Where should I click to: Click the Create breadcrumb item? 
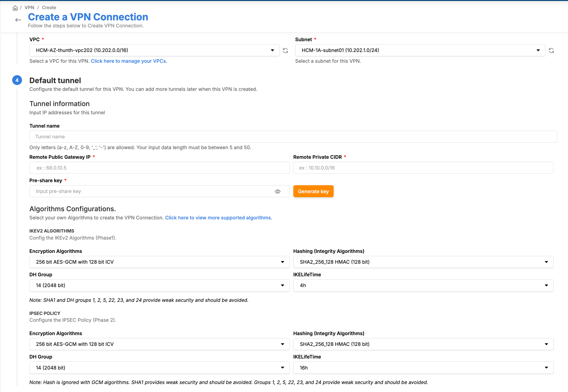click(49, 8)
